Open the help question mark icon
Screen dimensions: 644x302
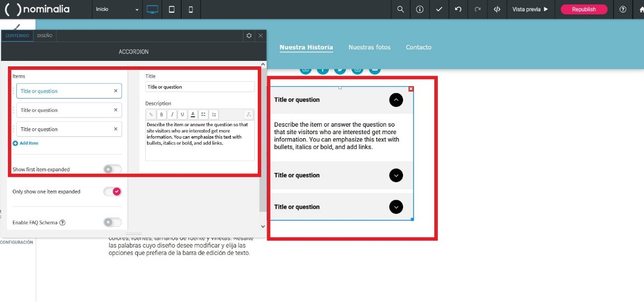[623, 9]
